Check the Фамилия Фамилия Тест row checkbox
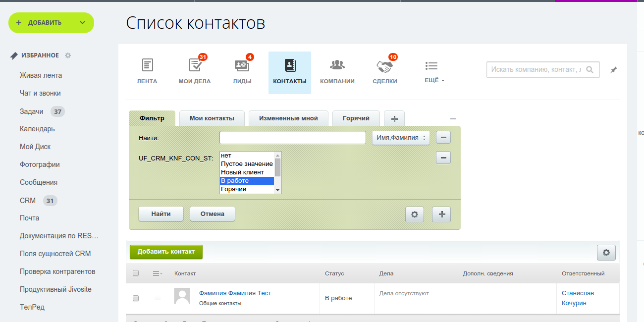The image size is (644, 322). click(x=136, y=298)
